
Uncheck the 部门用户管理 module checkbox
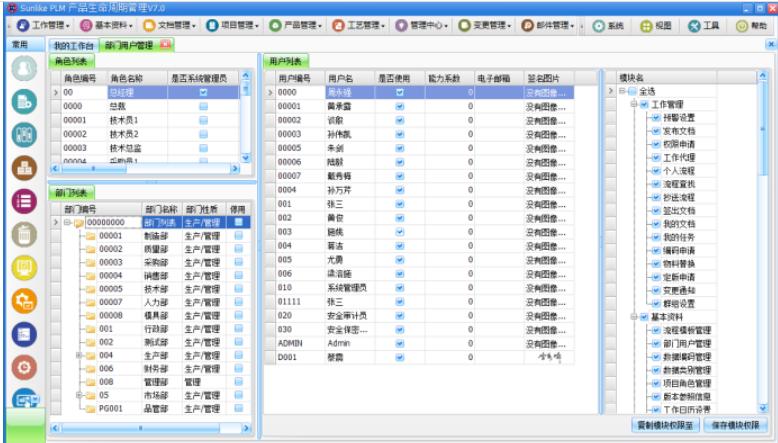[656, 344]
